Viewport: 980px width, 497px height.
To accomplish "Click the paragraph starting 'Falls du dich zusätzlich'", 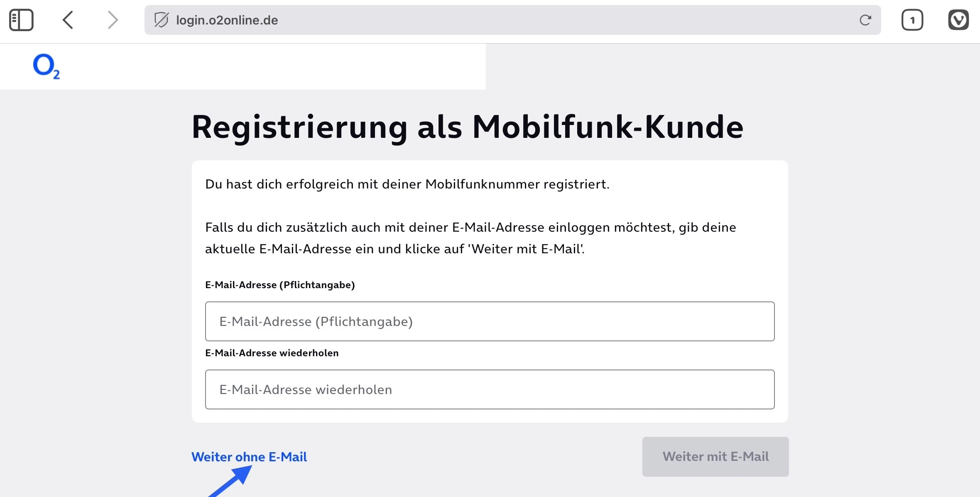I will click(x=470, y=238).
